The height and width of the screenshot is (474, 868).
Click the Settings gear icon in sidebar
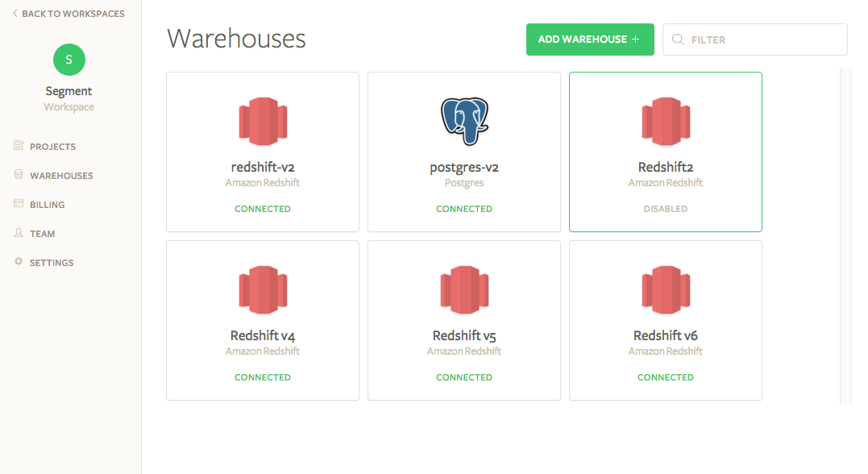pyautogui.click(x=19, y=262)
